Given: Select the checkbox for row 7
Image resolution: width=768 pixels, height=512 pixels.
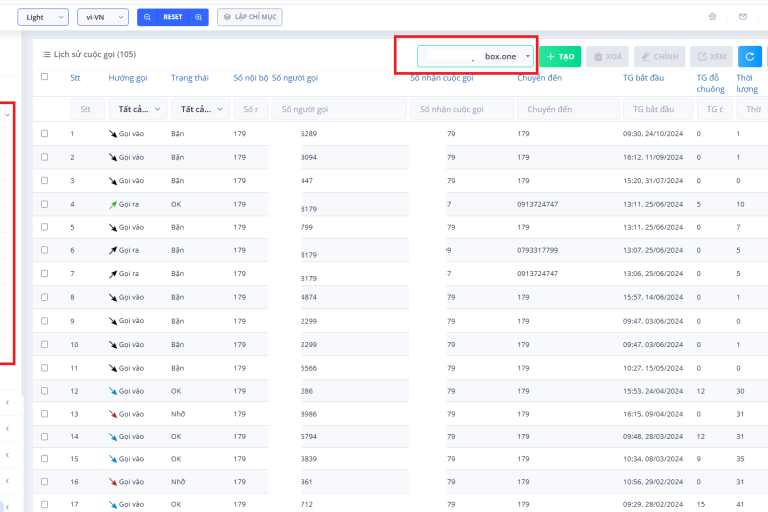Looking at the screenshot, I should click(x=44, y=273).
